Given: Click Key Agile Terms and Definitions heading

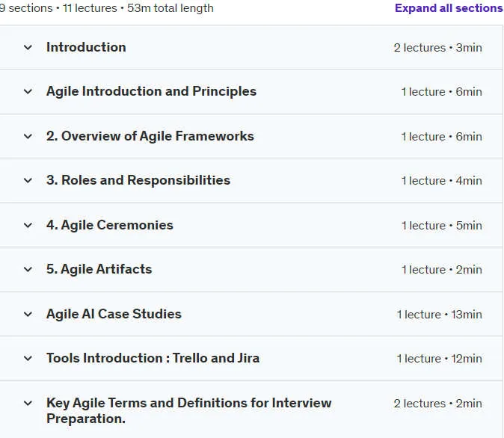Looking at the screenshot, I should (x=188, y=410).
